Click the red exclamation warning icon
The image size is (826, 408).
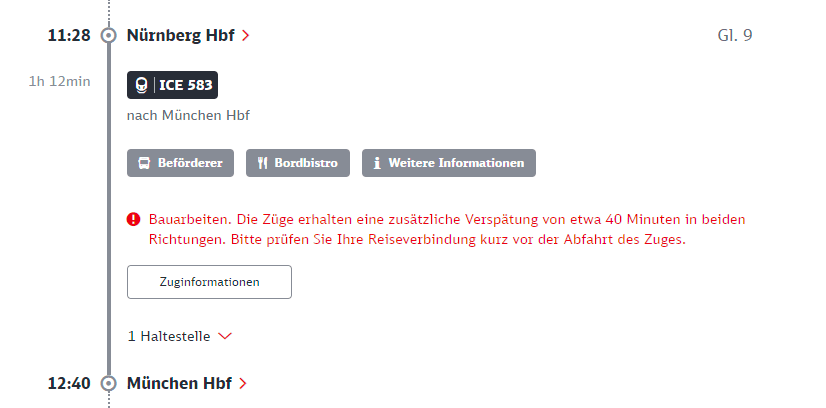tap(133, 219)
